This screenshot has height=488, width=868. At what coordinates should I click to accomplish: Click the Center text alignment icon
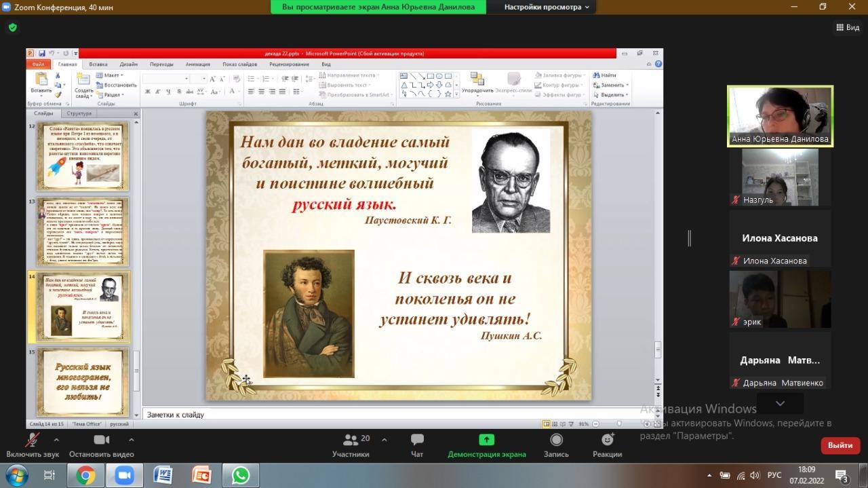tap(261, 92)
